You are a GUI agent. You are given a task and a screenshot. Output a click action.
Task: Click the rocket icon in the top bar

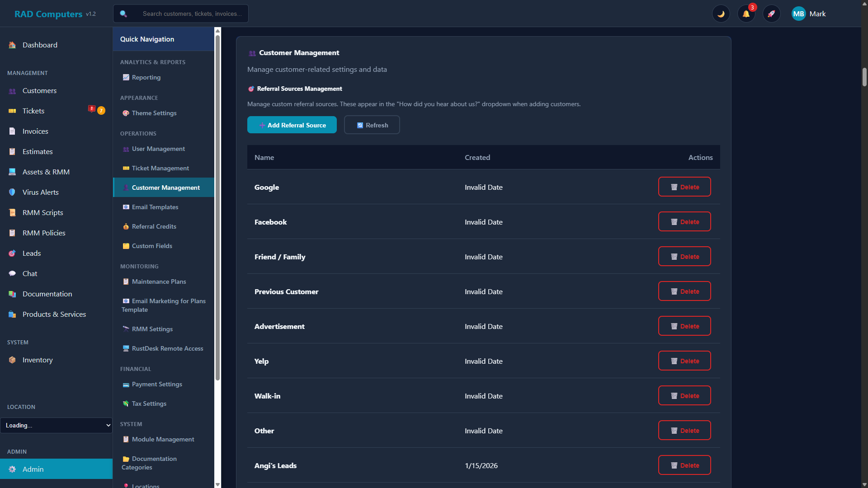(772, 14)
